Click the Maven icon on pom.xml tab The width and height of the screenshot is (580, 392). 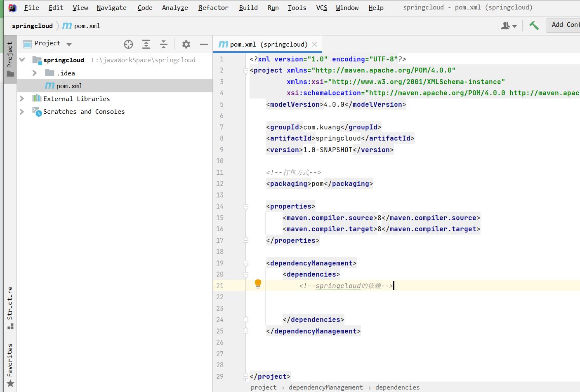[x=223, y=44]
